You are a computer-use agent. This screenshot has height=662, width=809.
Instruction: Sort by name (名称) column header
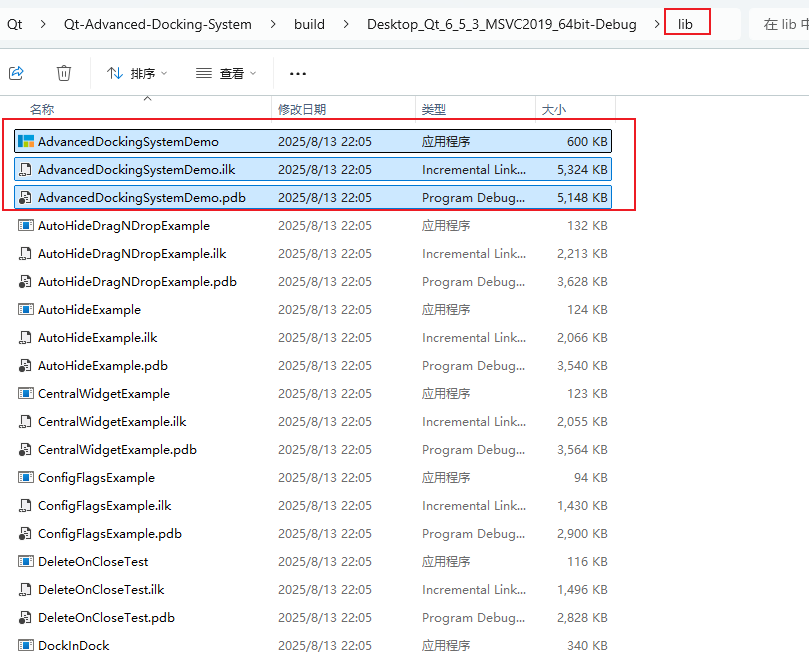coord(42,109)
